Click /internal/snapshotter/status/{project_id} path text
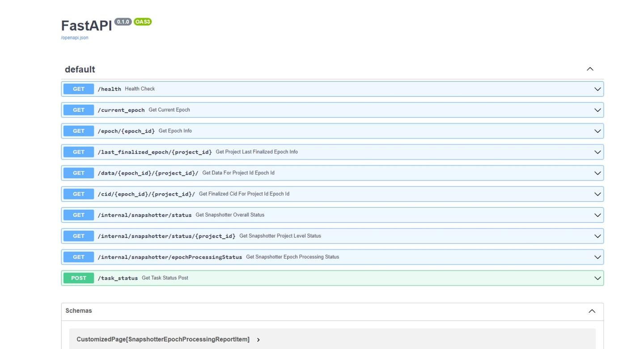The height and width of the screenshot is (349, 644). 167,236
